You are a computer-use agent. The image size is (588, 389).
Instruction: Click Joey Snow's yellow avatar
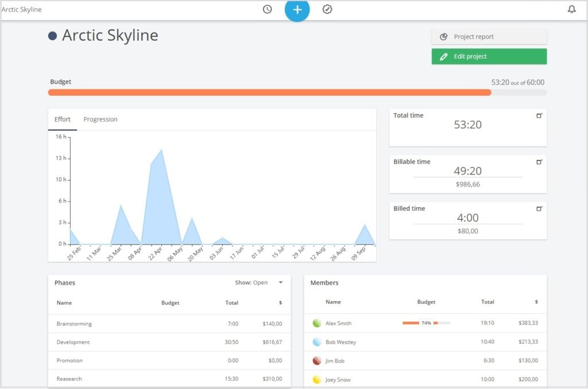pos(317,379)
